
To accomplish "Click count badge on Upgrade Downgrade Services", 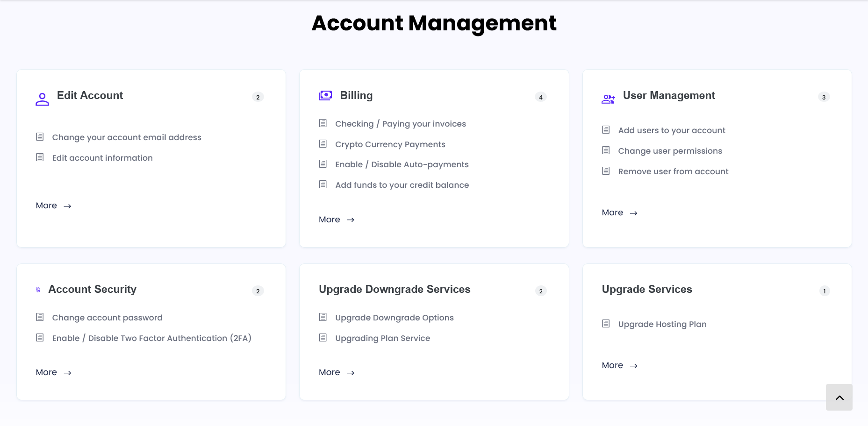I will [541, 291].
